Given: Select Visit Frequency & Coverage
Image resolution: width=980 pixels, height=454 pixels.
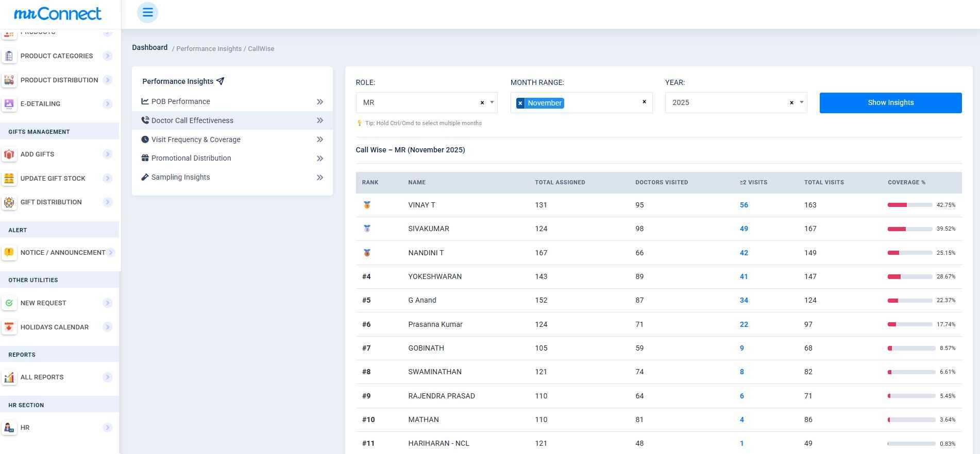Looking at the screenshot, I should click(195, 139).
